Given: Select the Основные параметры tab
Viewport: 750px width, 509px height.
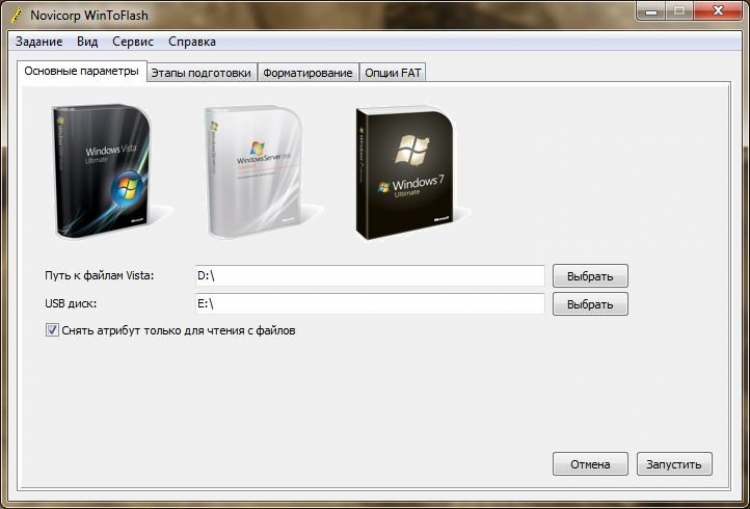Looking at the screenshot, I should click(x=82, y=71).
